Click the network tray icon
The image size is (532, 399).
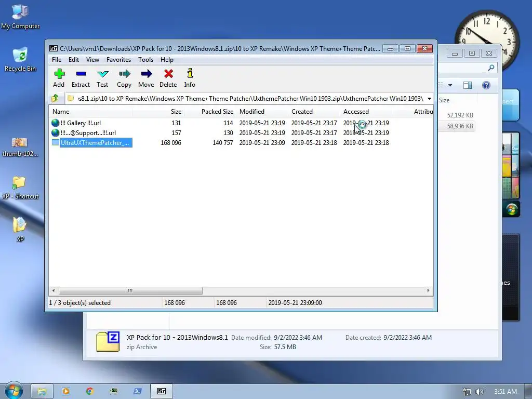click(x=467, y=392)
